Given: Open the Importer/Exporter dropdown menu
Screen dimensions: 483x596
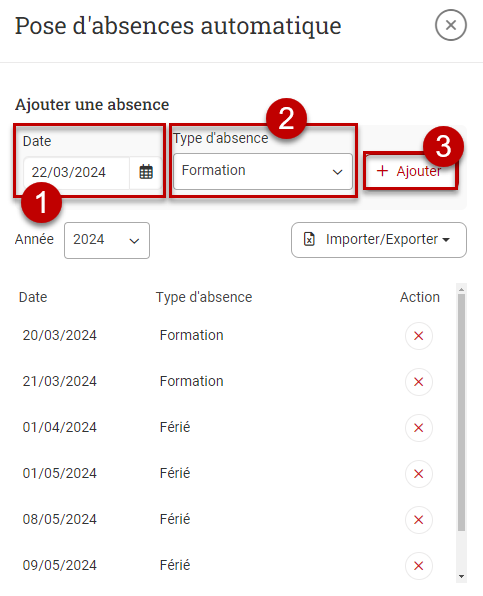Looking at the screenshot, I should click(x=379, y=240).
